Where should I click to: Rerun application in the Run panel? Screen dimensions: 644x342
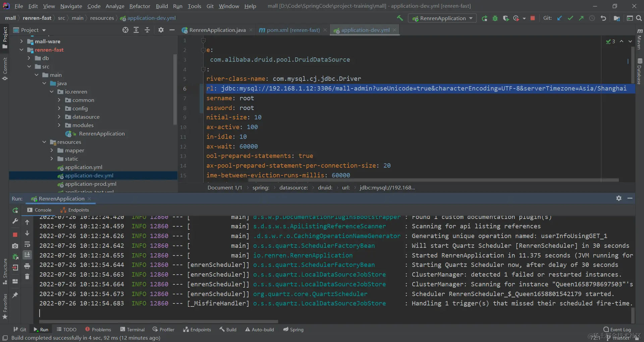(x=15, y=210)
